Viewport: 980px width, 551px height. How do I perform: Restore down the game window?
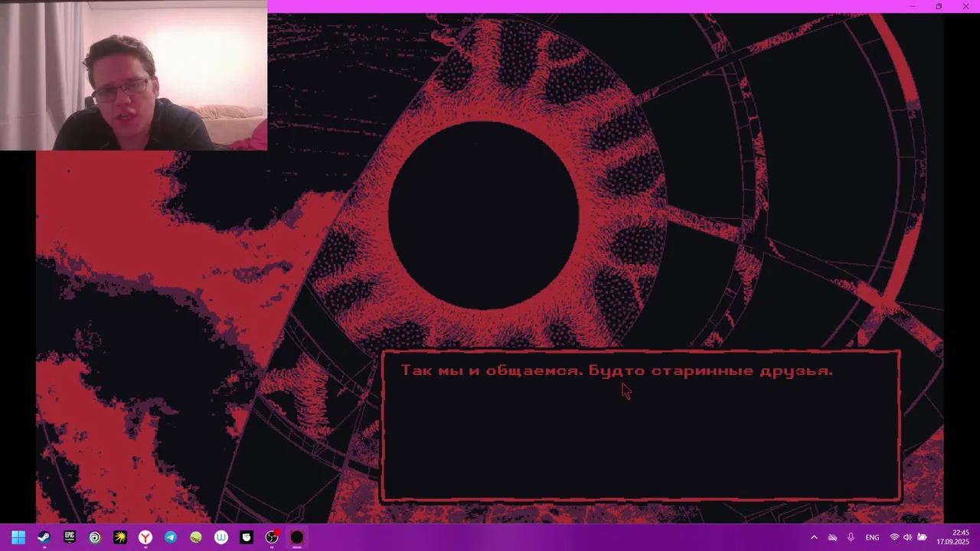point(939,6)
